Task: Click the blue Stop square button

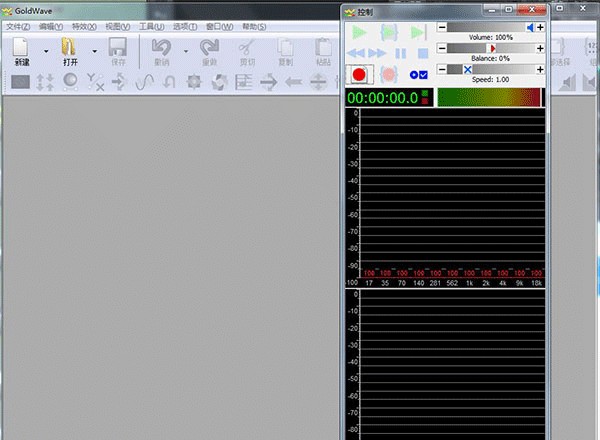Action: [x=423, y=53]
